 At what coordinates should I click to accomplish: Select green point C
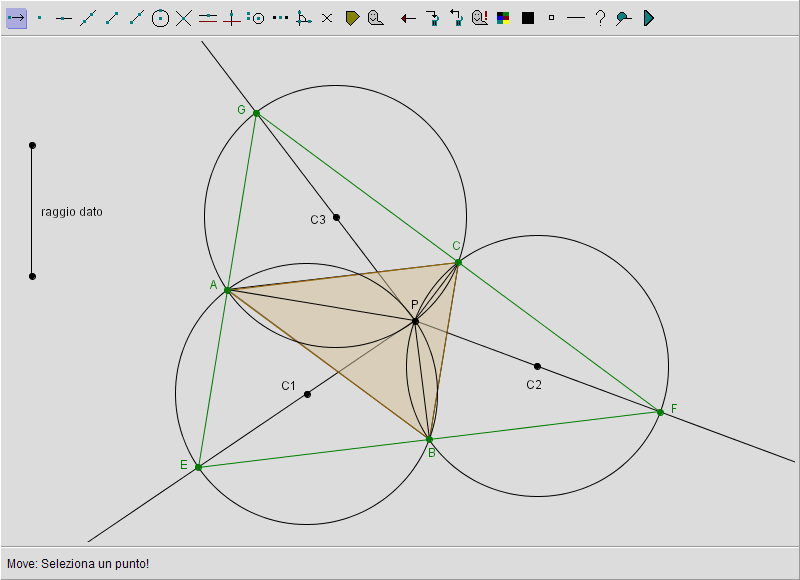coord(458,263)
